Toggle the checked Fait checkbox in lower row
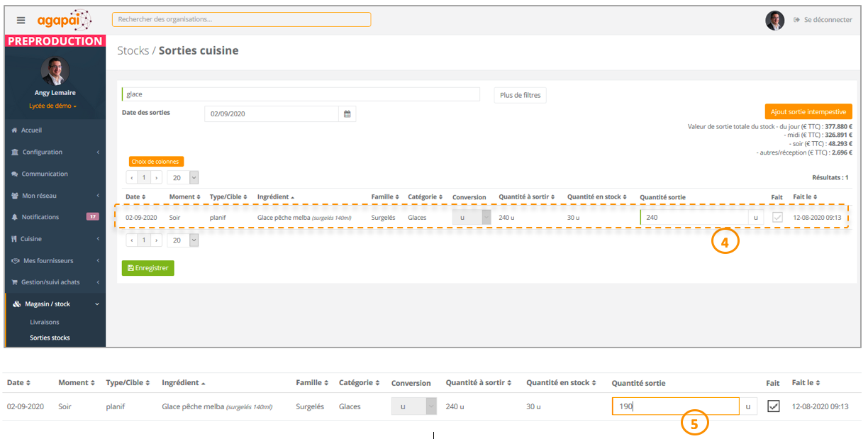 [x=774, y=406]
